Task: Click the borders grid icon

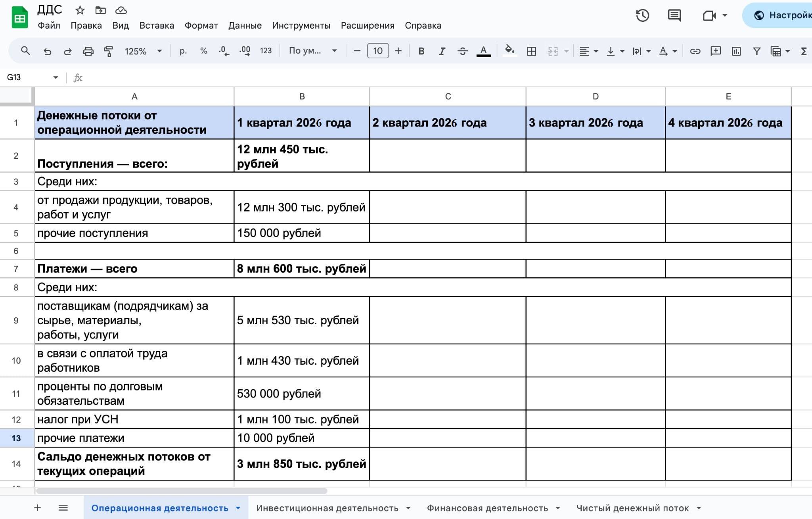Action: [x=531, y=51]
